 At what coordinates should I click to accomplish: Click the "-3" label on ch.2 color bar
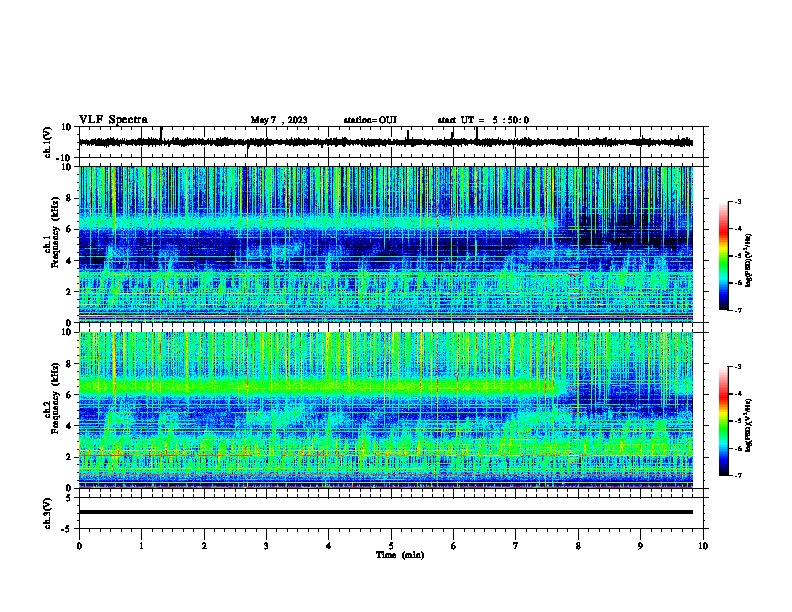click(x=737, y=367)
